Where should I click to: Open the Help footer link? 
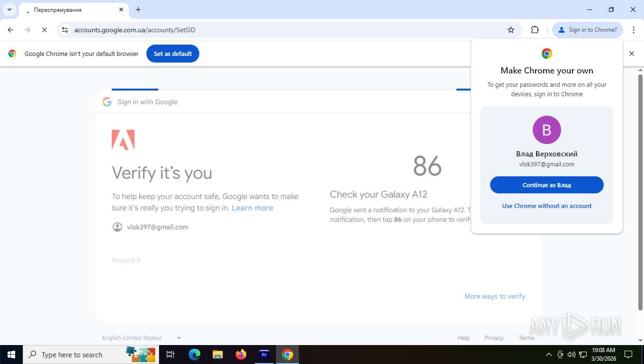464,338
